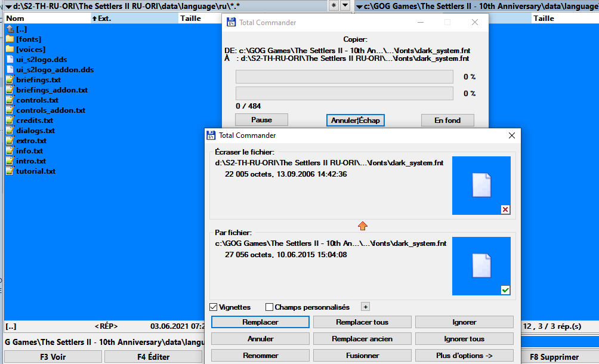Select the dialogs.txt file name

[x=36, y=130]
